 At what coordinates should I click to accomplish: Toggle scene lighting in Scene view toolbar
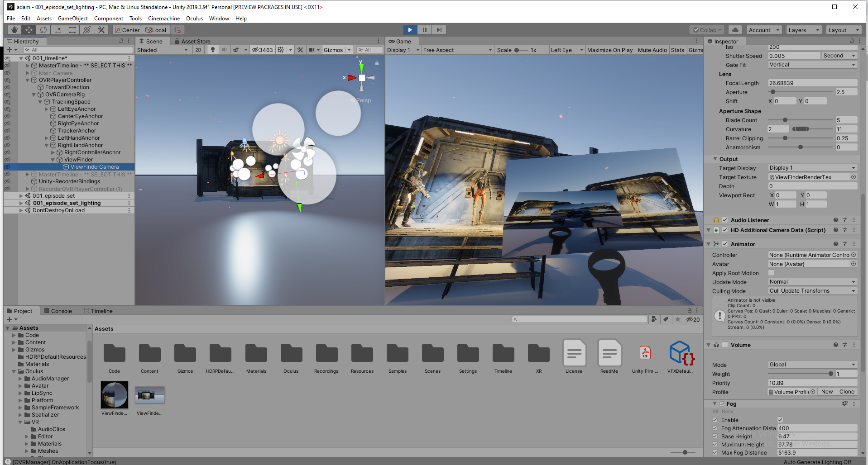pos(212,50)
